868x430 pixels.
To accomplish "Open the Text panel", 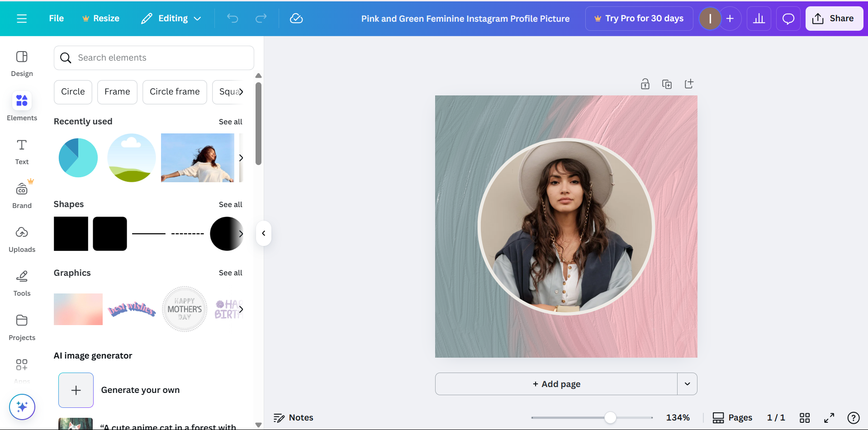I will (x=22, y=151).
